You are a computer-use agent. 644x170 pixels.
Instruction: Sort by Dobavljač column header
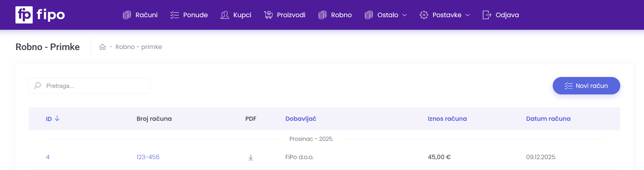tap(301, 119)
